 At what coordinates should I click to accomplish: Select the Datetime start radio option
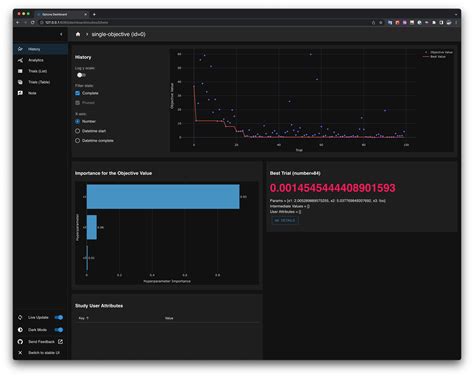pyautogui.click(x=78, y=131)
